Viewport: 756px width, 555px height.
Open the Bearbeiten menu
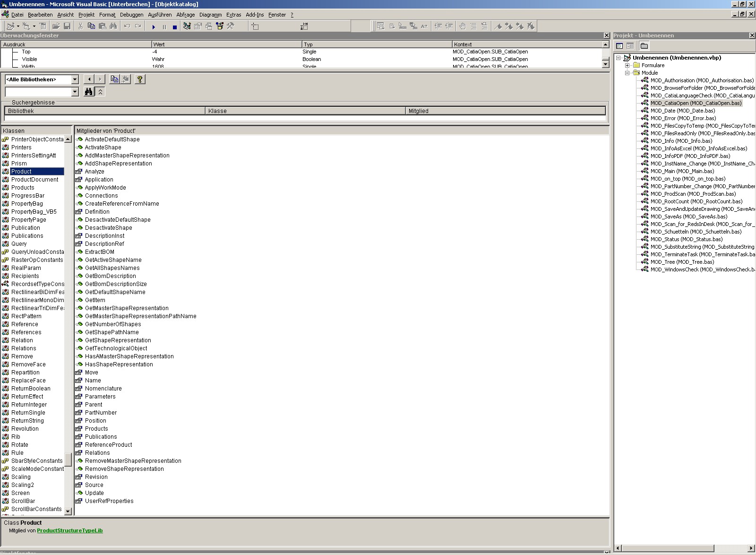[40, 15]
